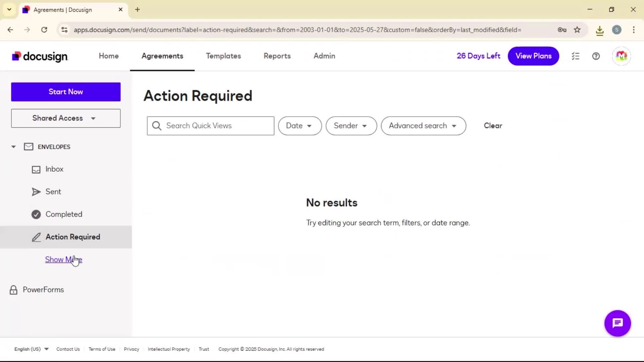
Task: Open the Shared Access dropdown
Action: 66,118
